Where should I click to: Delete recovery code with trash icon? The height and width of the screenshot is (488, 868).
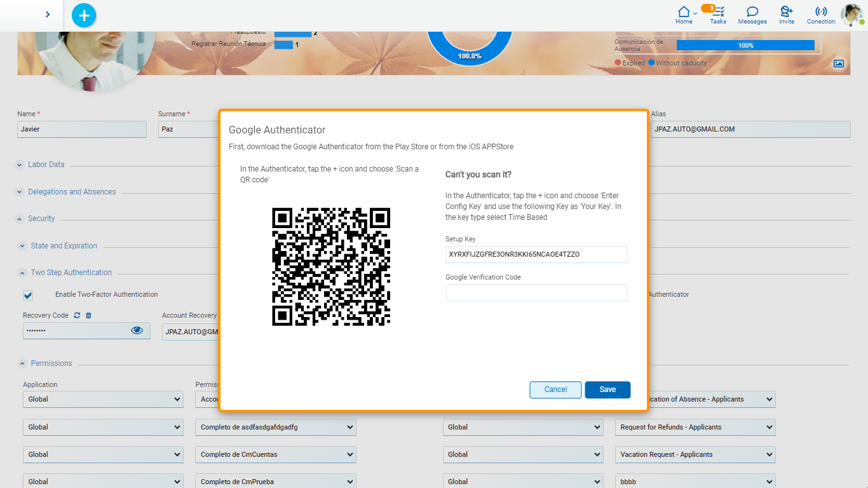(89, 315)
